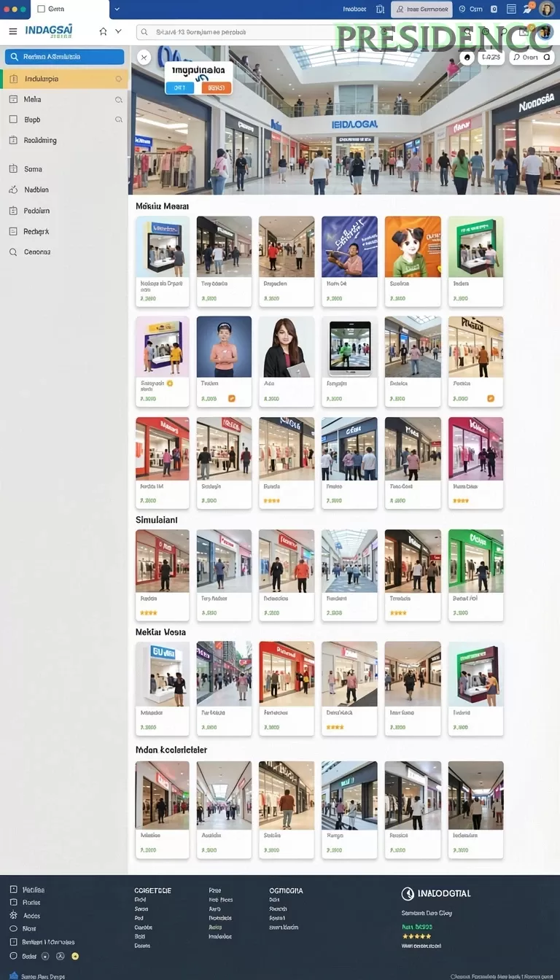Click the grey button in title bar
This screenshot has height=980, width=560.
point(421,9)
